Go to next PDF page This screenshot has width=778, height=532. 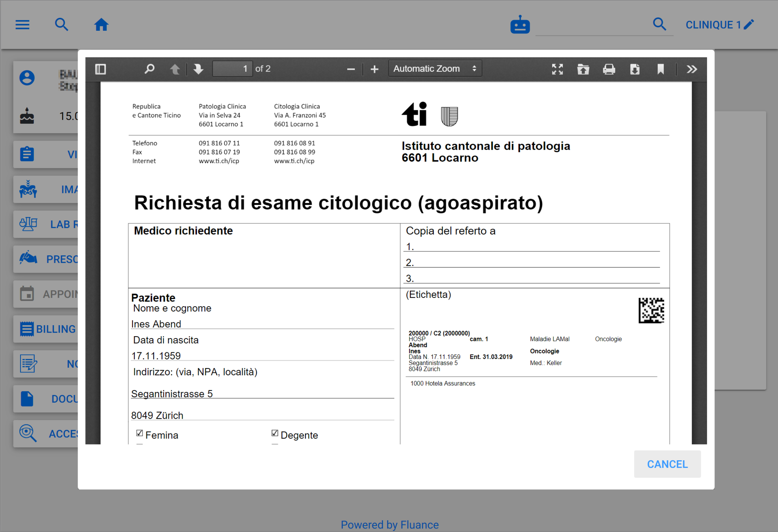click(198, 69)
